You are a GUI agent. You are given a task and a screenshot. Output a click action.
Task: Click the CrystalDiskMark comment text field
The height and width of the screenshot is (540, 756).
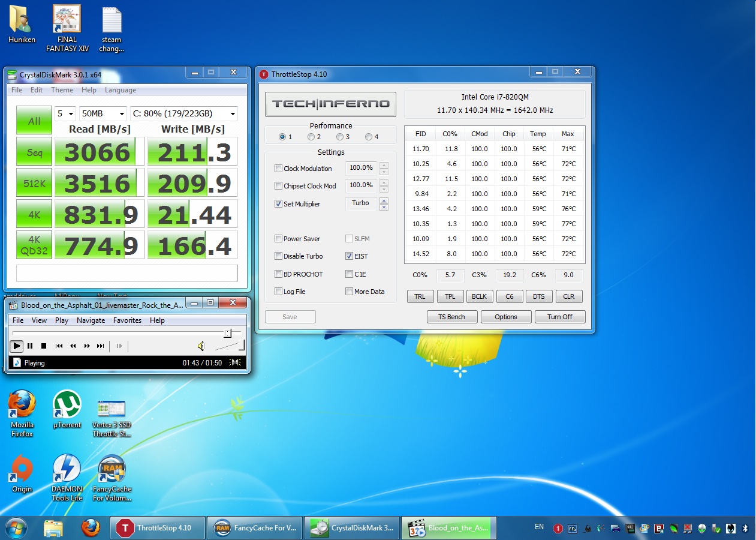pyautogui.click(x=127, y=272)
